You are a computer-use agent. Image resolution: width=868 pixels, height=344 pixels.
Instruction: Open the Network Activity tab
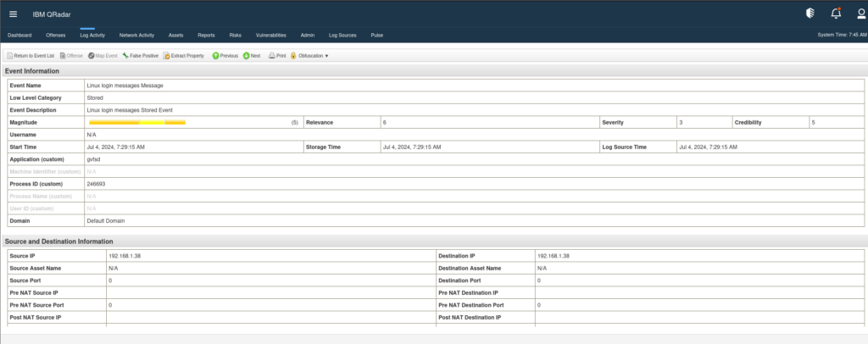pyautogui.click(x=136, y=36)
